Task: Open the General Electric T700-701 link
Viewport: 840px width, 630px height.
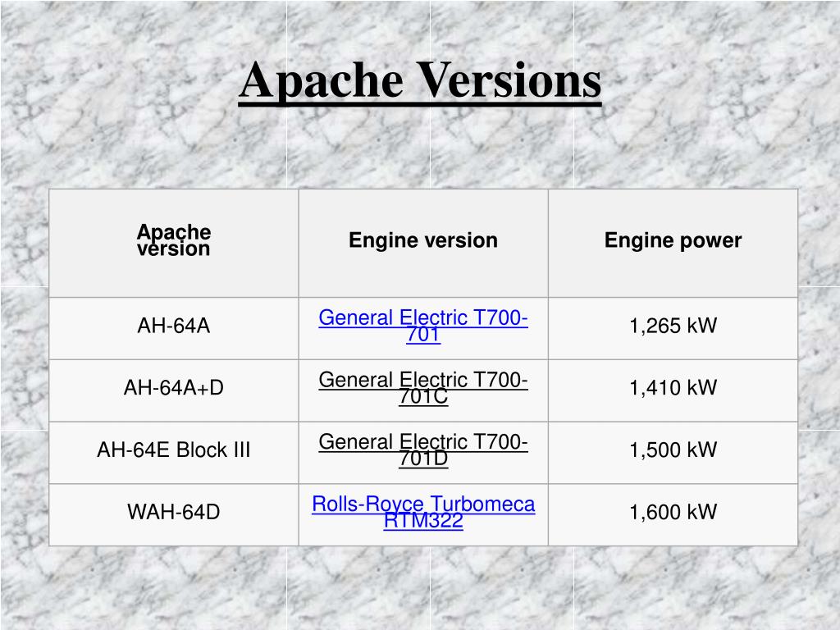Action: pos(423,326)
